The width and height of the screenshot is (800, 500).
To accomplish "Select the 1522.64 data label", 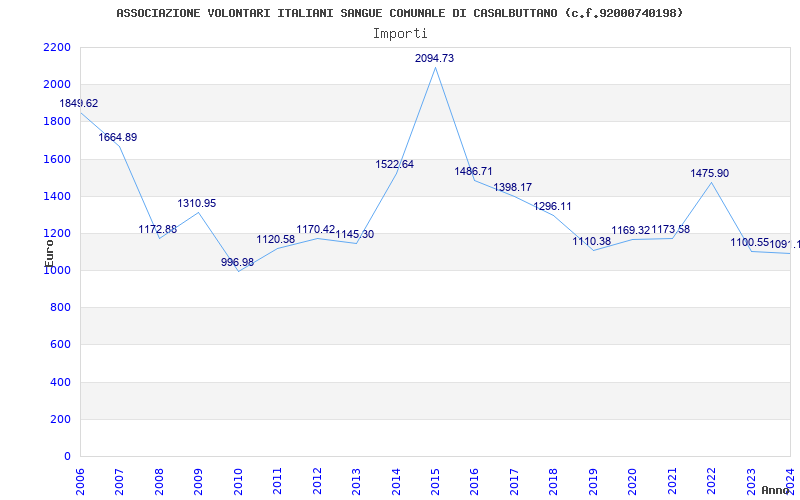I will (394, 164).
